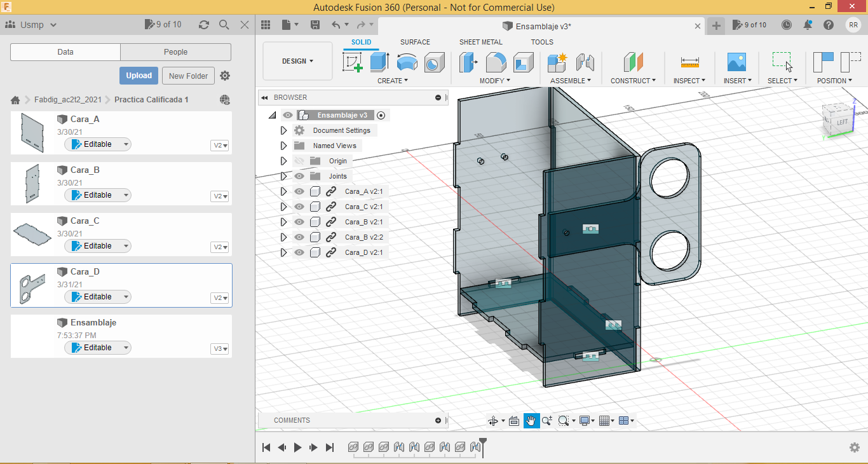Open the RR user account button
868x464 pixels.
coord(853,25)
